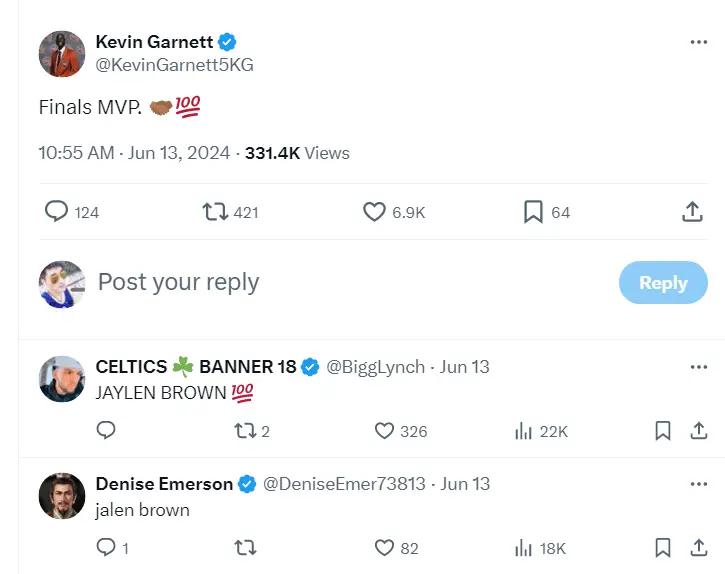The width and height of the screenshot is (725, 574).
Task: Open the @KevinGarnett5KG profile handle
Action: point(174,64)
